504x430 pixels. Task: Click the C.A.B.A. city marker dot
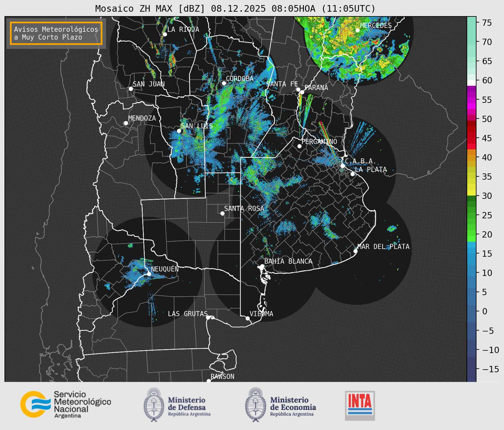pyautogui.click(x=343, y=166)
